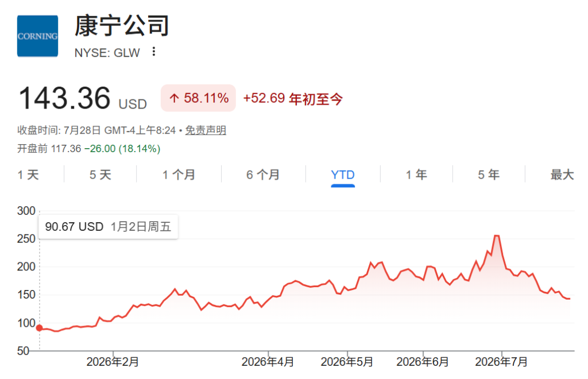Click the red up-arrow percentage badge

tap(198, 98)
